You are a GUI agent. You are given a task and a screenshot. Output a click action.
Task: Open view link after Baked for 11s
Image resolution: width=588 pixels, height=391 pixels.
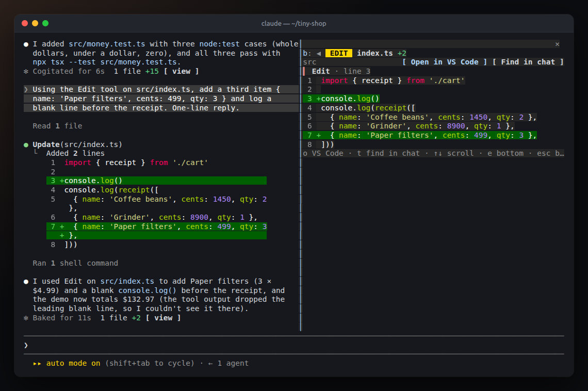click(163, 318)
